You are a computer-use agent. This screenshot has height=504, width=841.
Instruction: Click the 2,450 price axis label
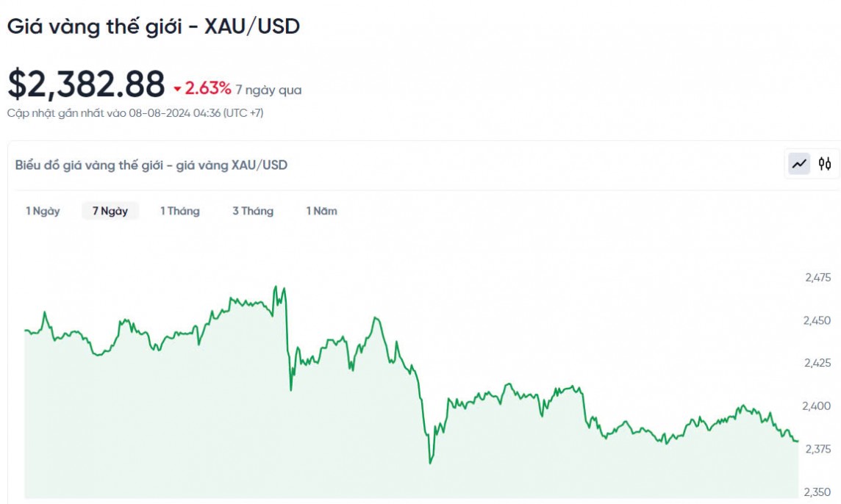817,320
